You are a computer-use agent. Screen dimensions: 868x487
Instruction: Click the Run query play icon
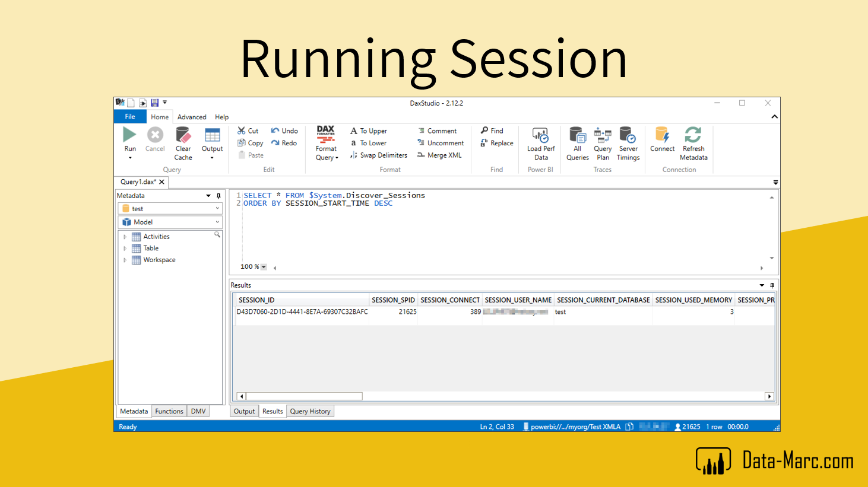pyautogui.click(x=129, y=135)
